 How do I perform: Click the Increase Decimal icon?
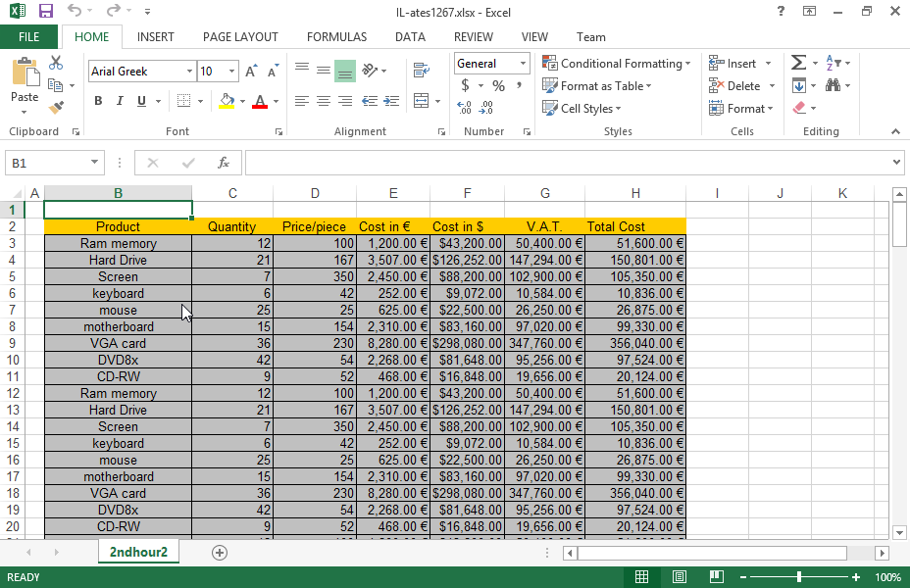pyautogui.click(x=464, y=108)
